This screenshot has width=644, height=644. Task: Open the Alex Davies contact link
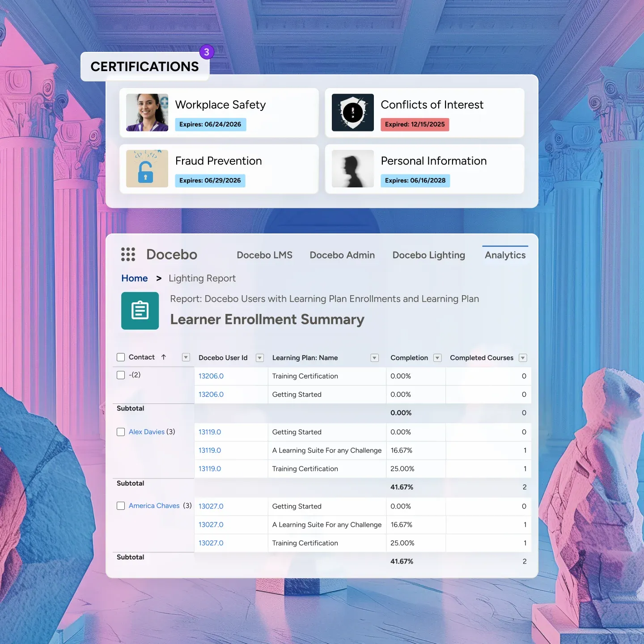[x=147, y=432]
